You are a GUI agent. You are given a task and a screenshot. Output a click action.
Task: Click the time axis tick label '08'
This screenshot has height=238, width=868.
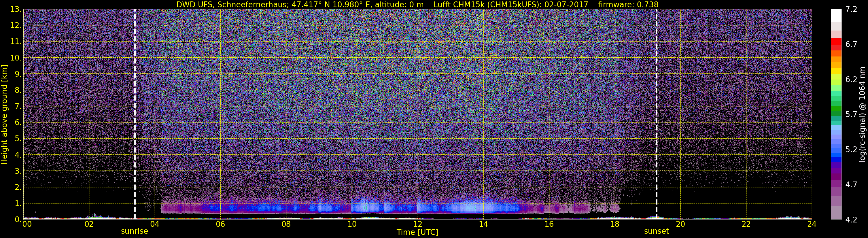tap(286, 224)
